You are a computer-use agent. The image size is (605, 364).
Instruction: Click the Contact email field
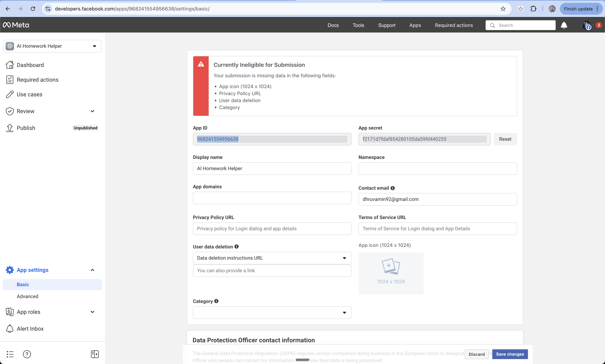[437, 199]
